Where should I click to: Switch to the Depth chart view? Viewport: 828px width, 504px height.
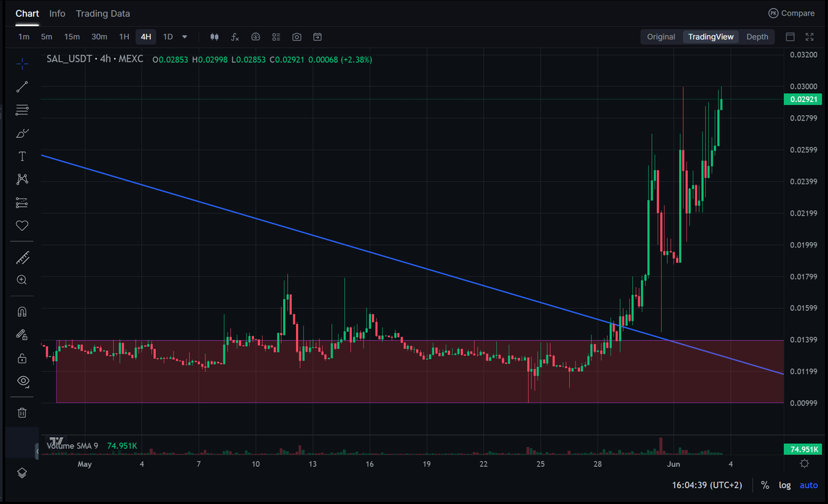[757, 37]
